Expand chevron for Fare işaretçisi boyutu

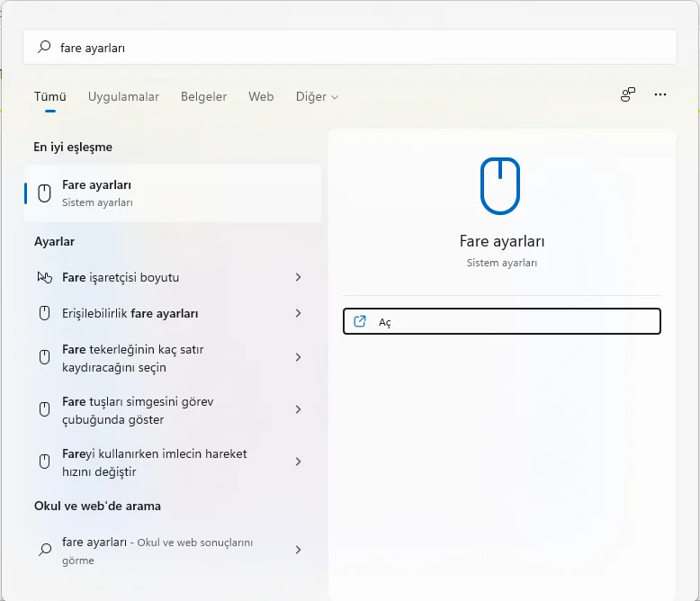point(298,277)
